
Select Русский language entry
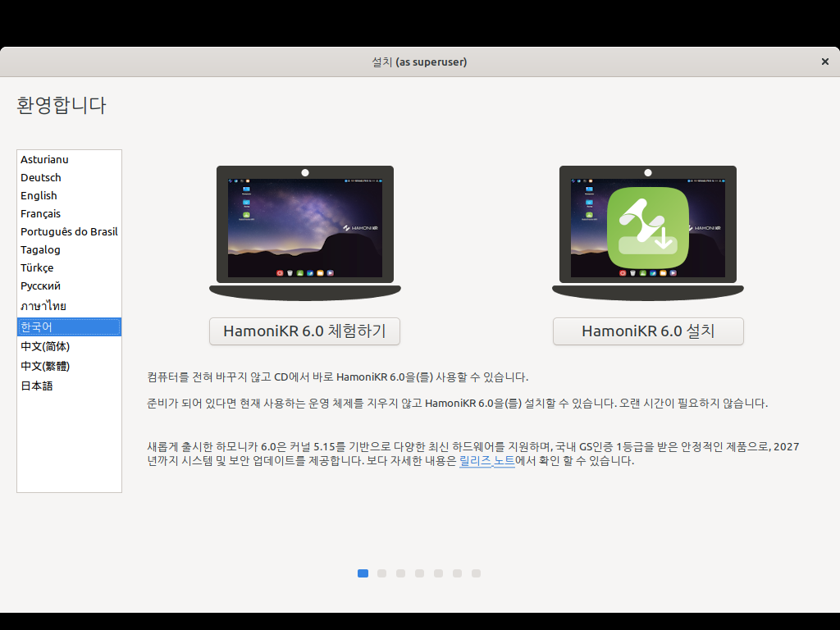click(40, 285)
